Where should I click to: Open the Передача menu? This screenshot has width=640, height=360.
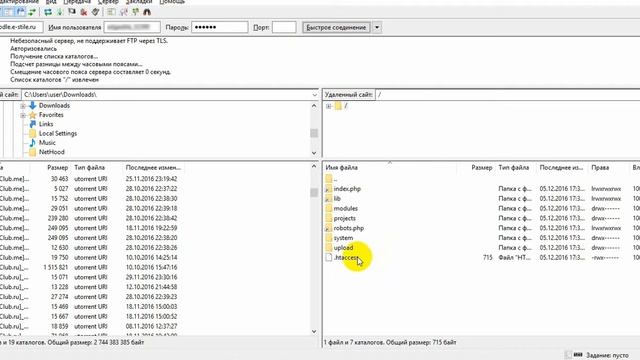tap(77, 2)
